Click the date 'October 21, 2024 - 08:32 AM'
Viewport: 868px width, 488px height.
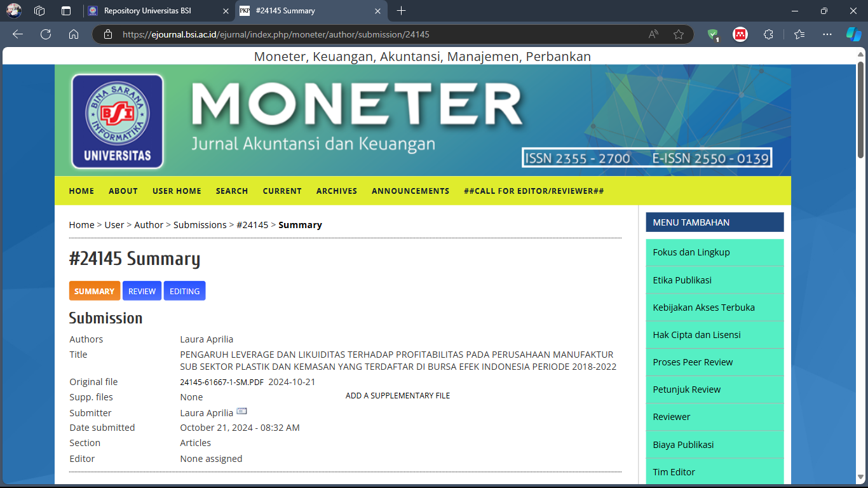point(240,428)
